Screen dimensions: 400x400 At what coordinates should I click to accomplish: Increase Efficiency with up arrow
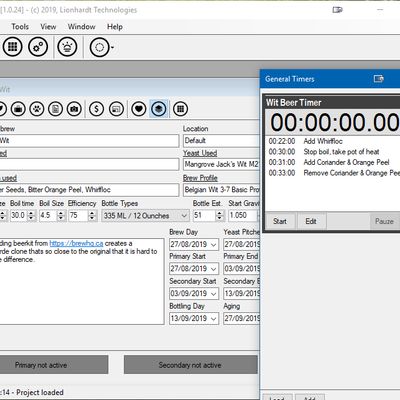tap(92, 213)
